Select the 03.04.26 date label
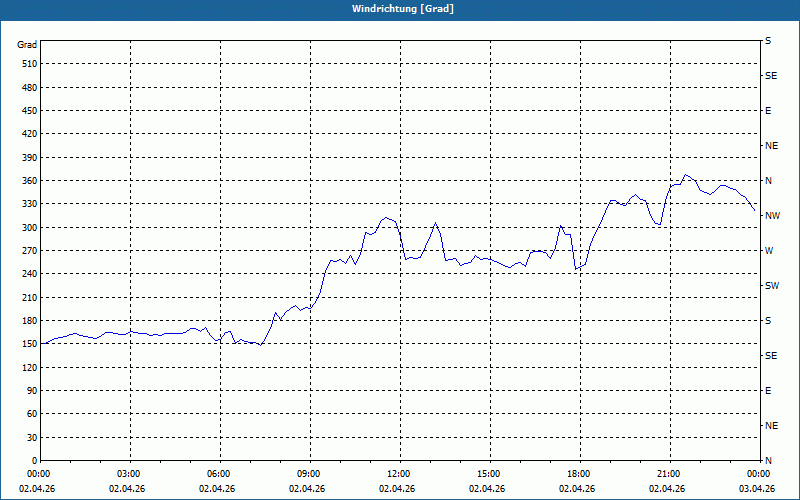Image resolution: width=800 pixels, height=500 pixels. pyautogui.click(x=757, y=489)
